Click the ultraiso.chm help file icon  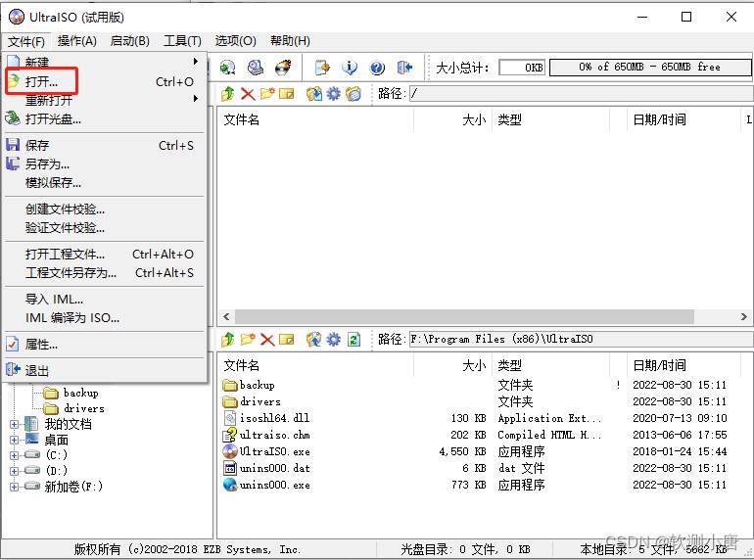tap(230, 435)
